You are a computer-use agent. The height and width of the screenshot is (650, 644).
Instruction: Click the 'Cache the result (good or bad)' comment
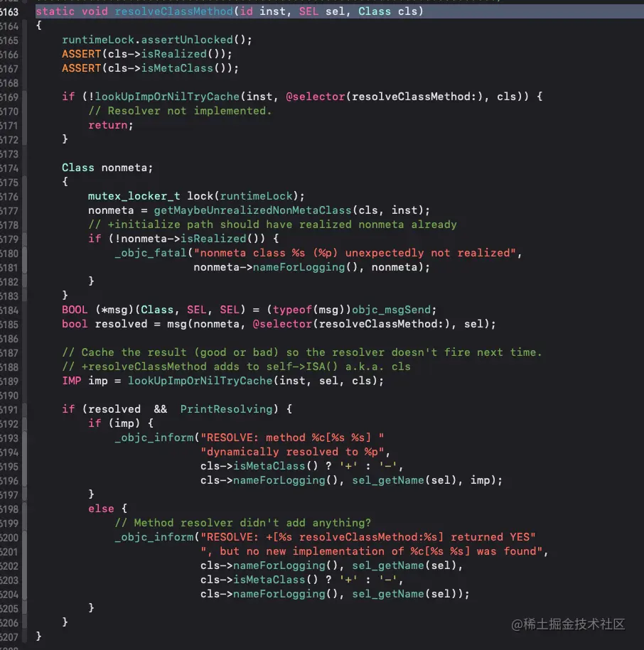302,352
